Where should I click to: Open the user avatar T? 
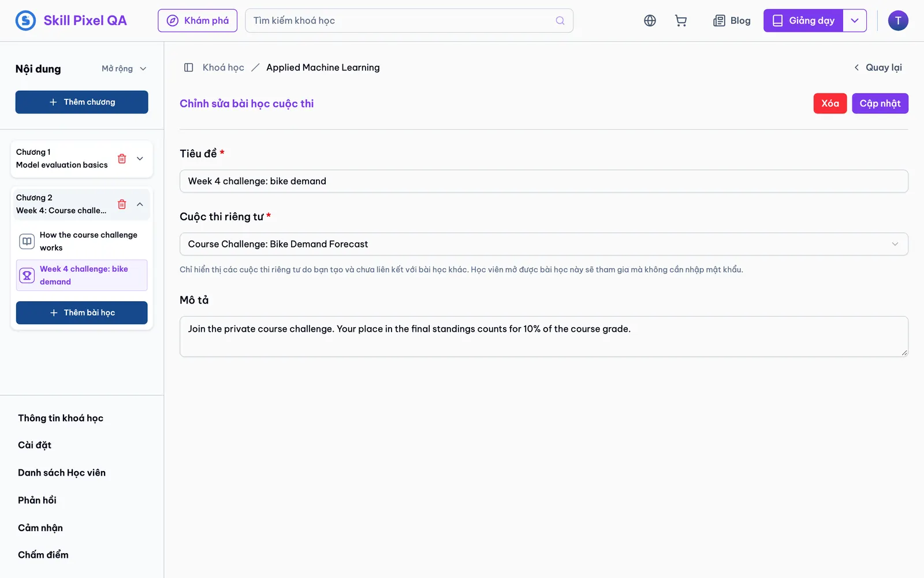(x=897, y=21)
